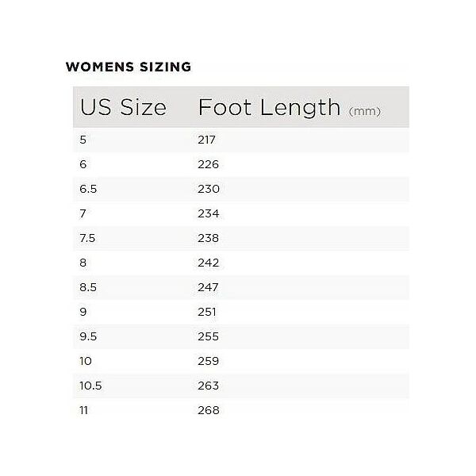
Task: Select US size 11 cell
Action: click(x=83, y=410)
